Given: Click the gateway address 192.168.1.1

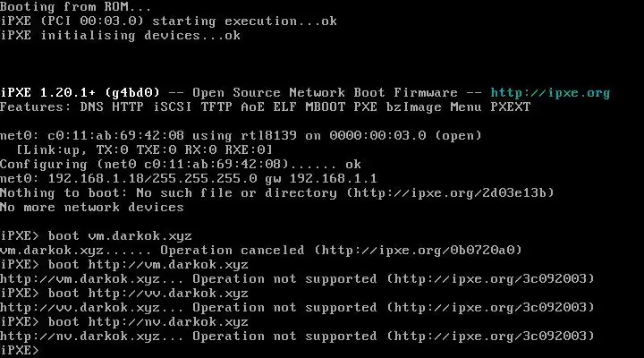Looking at the screenshot, I should click(x=333, y=178).
